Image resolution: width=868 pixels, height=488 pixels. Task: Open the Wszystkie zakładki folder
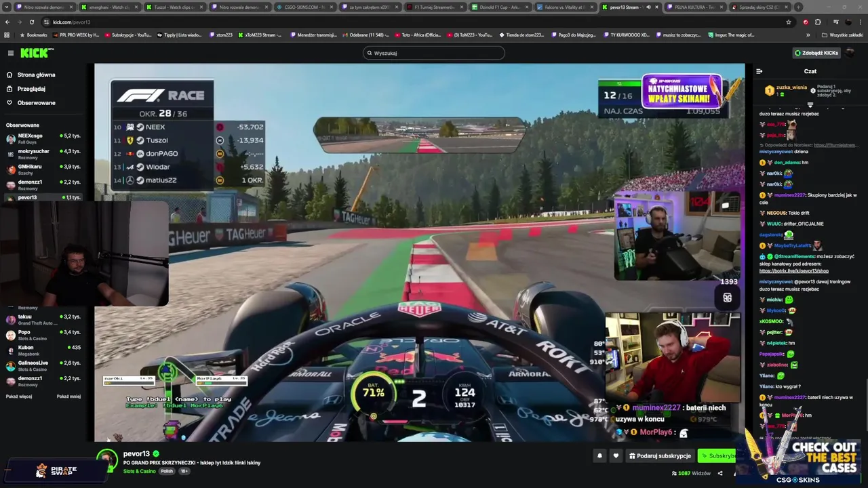pos(842,35)
